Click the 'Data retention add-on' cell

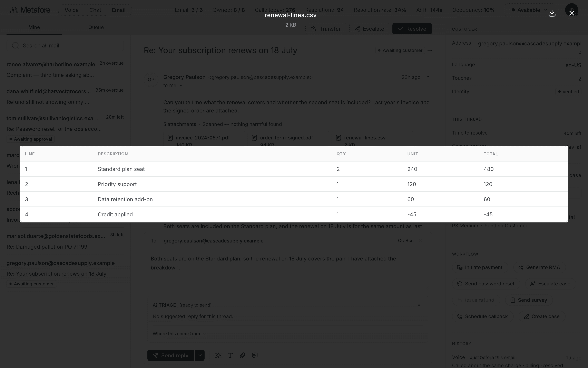(125, 199)
